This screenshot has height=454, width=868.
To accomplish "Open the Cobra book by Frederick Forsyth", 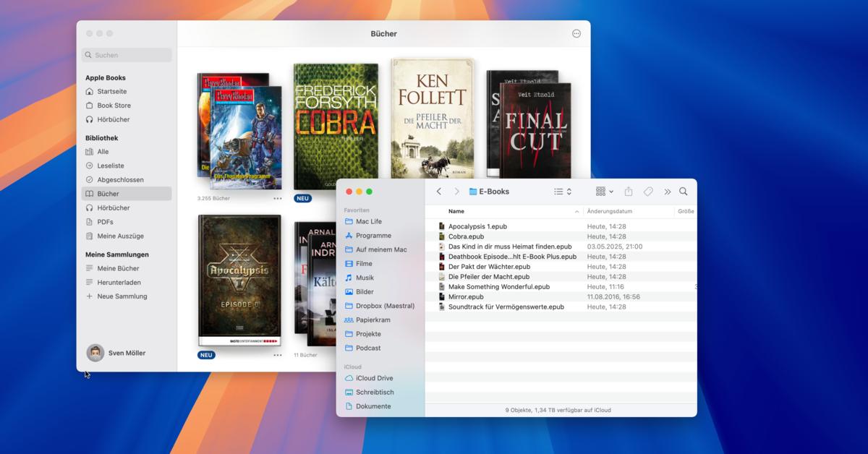I will tap(336, 127).
